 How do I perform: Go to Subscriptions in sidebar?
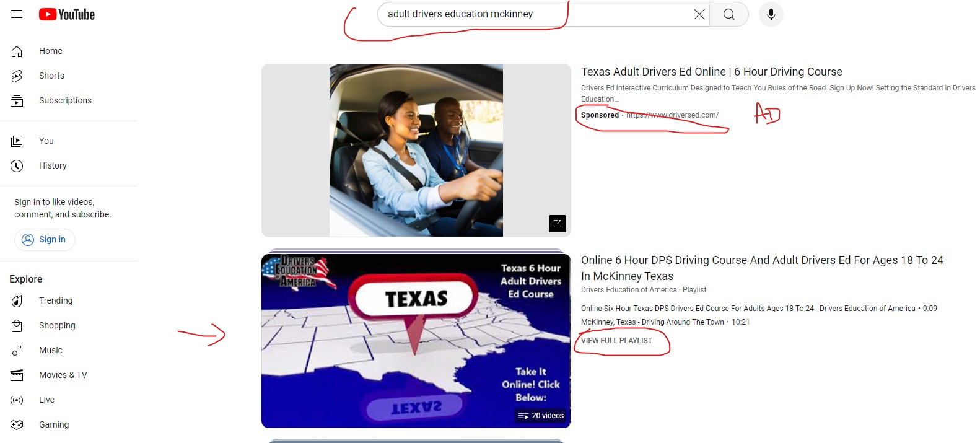65,100
